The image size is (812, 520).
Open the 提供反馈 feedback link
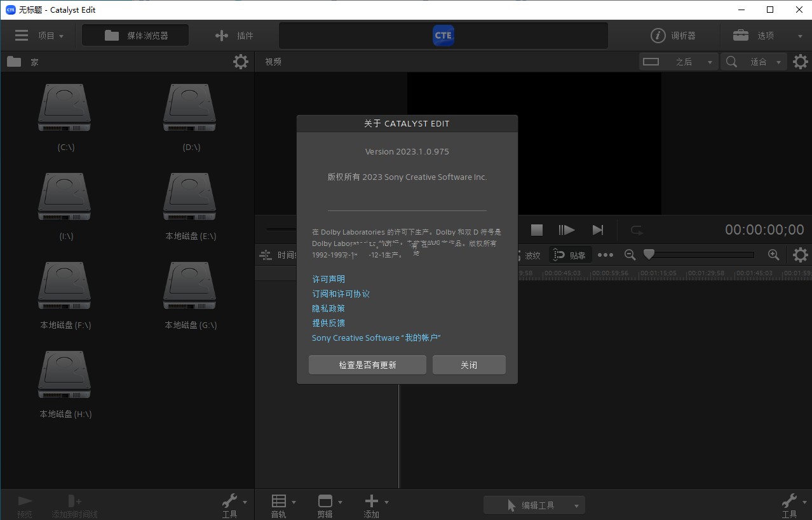point(328,323)
